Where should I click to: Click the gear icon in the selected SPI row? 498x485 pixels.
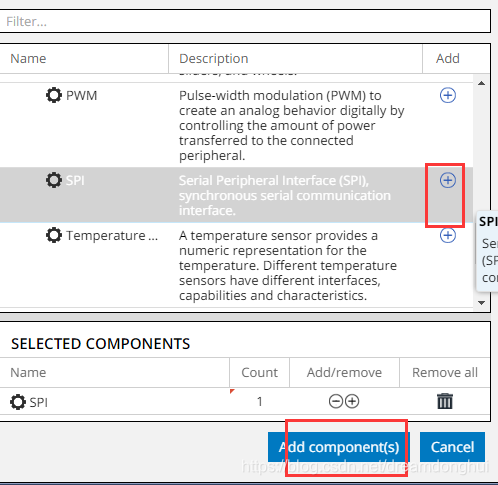click(18, 402)
